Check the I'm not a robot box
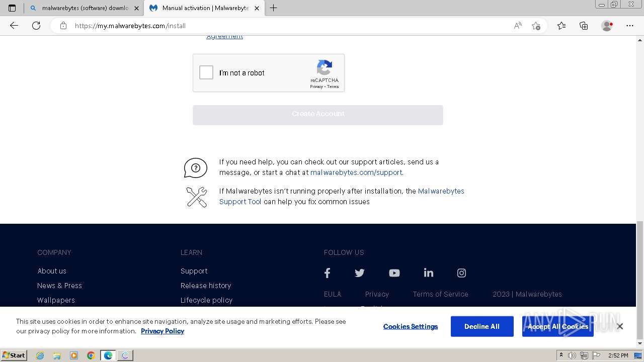The image size is (644, 362). [206, 73]
